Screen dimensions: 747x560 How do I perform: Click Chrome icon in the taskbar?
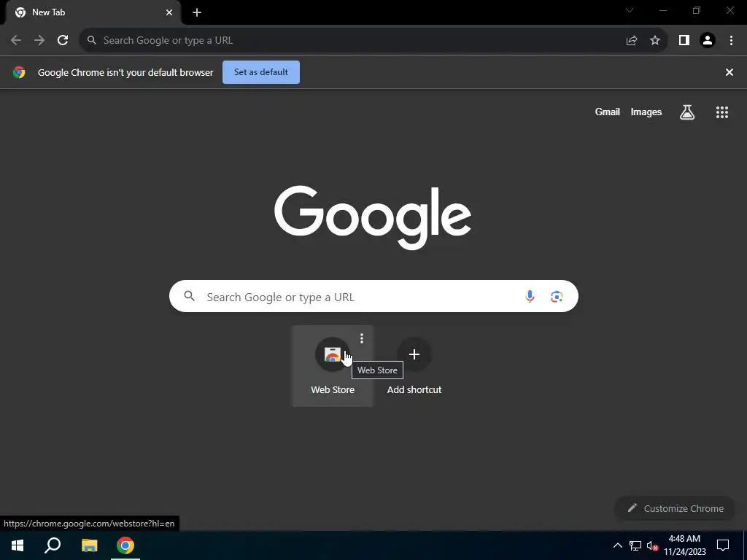(x=125, y=545)
